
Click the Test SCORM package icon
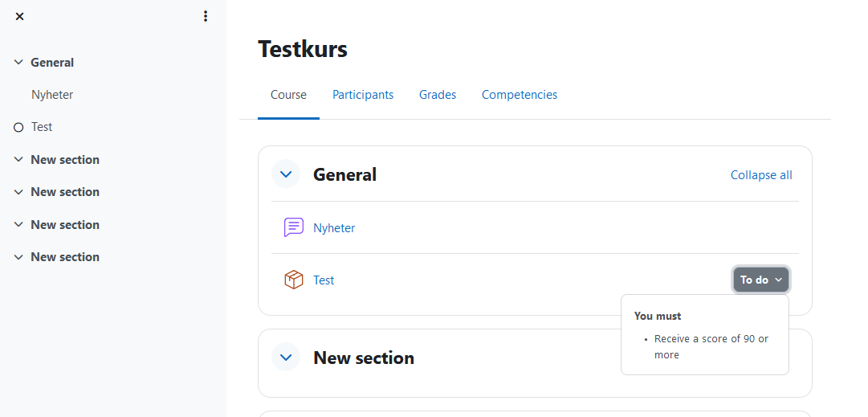(293, 280)
